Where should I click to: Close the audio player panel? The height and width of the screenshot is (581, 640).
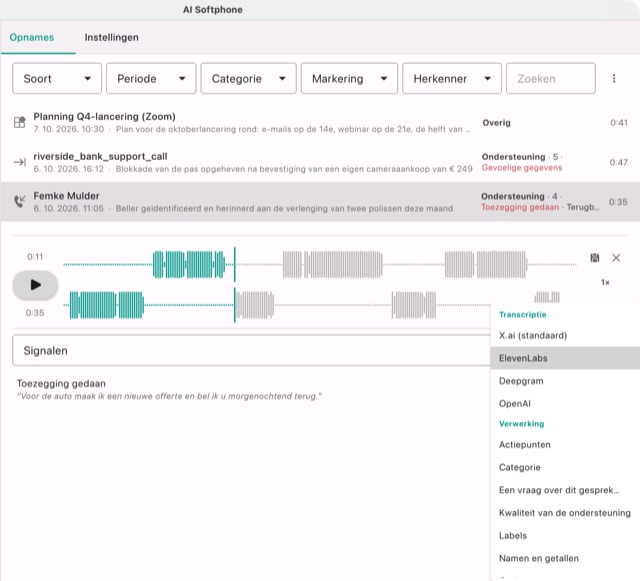click(616, 258)
